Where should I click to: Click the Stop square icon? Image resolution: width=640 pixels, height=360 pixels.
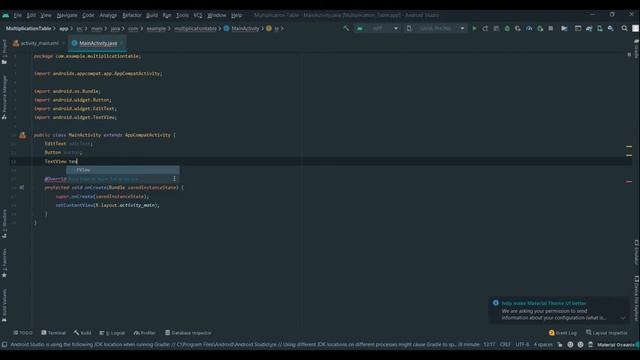point(551,29)
